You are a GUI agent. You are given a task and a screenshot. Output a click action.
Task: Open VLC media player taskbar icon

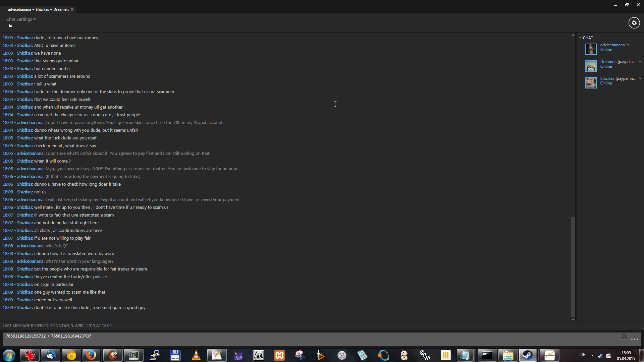(x=196, y=355)
